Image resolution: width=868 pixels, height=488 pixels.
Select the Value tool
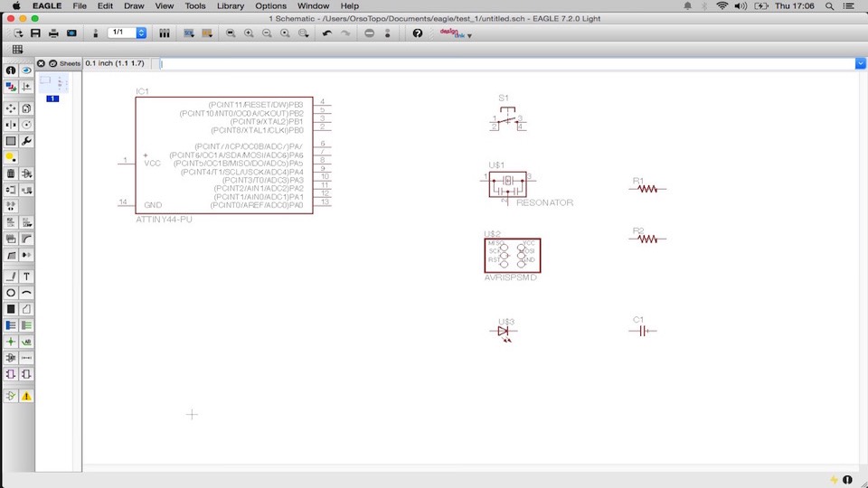pos(26,222)
